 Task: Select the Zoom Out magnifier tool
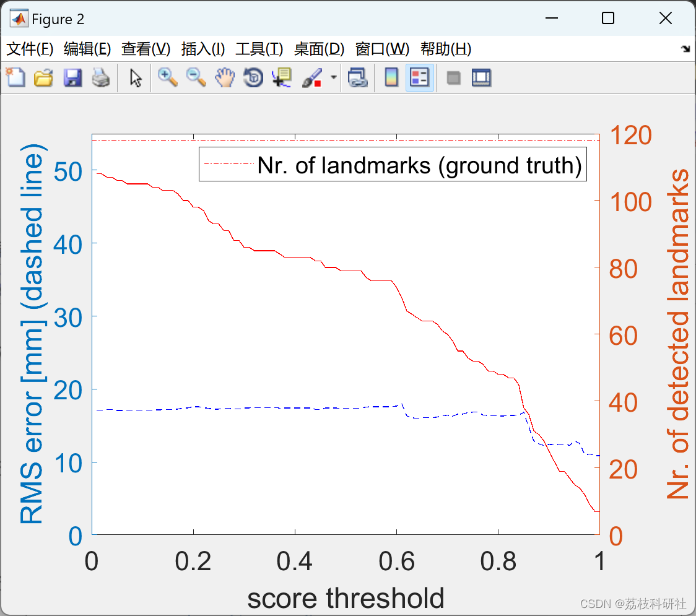click(196, 78)
